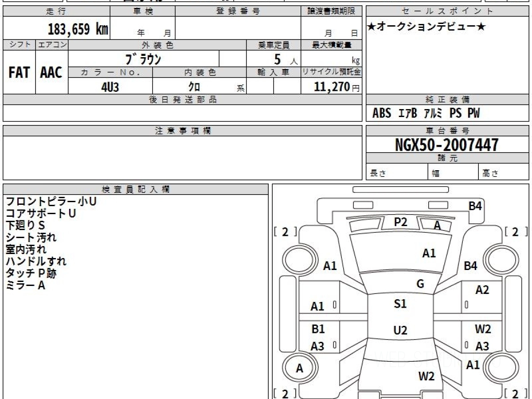Select the セールスポイント header
Image resolution: width=532 pixels, height=399 pixels.
(447, 12)
